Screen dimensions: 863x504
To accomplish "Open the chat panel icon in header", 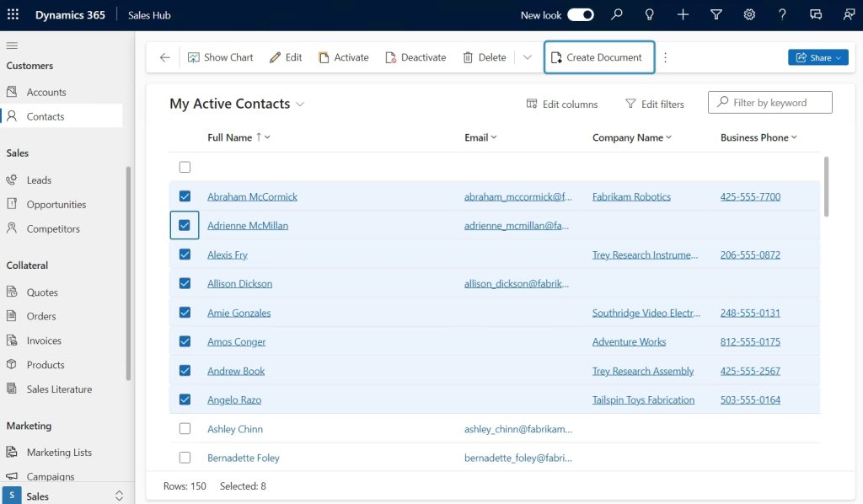I will [816, 15].
